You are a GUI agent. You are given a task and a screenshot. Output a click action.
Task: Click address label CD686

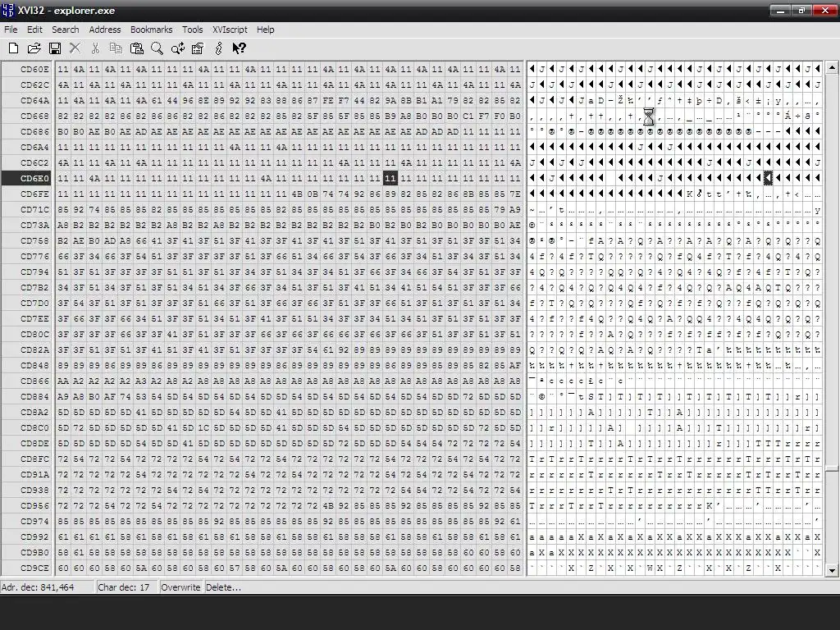[34, 131]
